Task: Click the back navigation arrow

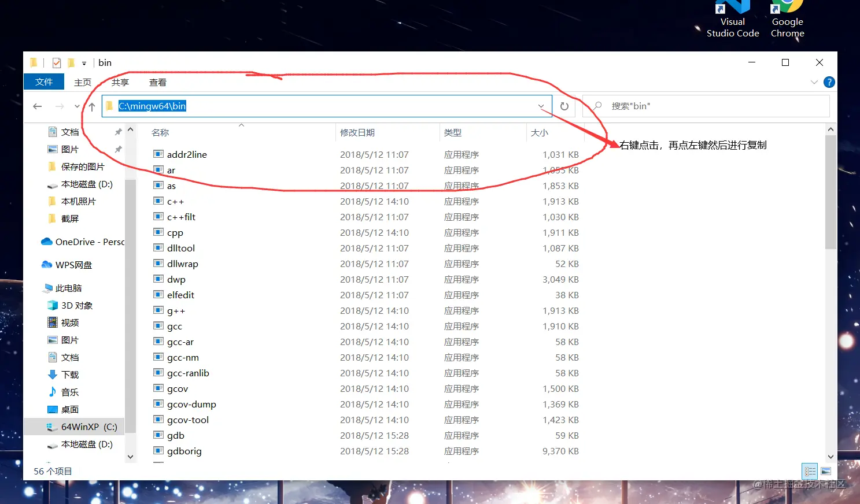Action: click(x=37, y=106)
